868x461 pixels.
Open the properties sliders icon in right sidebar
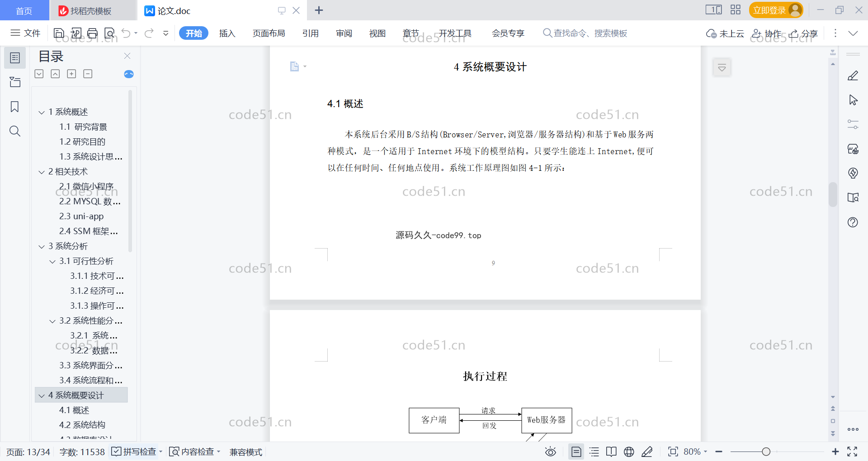click(853, 124)
